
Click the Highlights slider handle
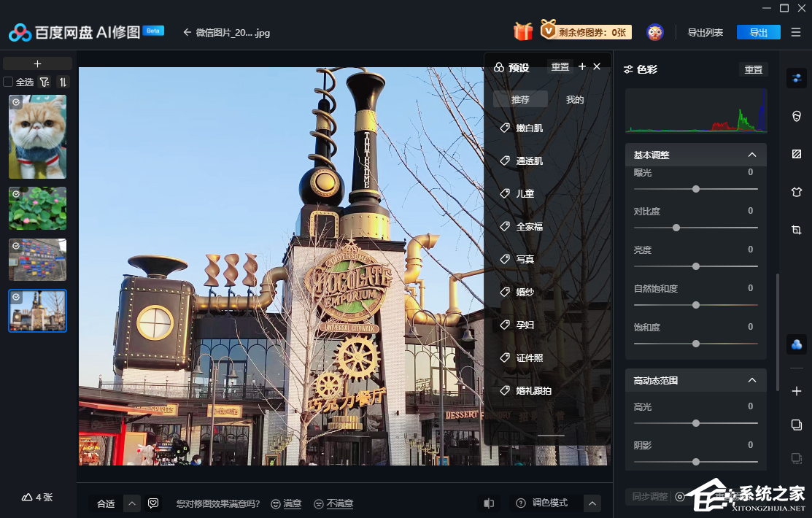[696, 423]
